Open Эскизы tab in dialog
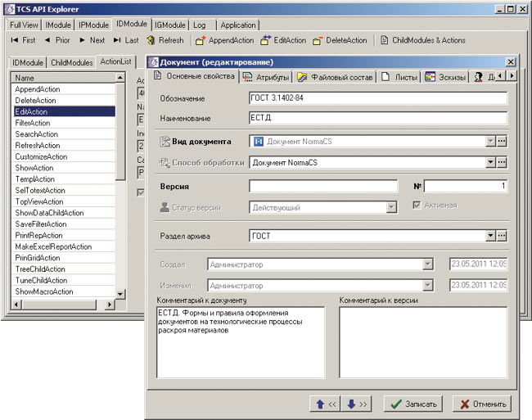532x420 pixels. click(x=445, y=77)
